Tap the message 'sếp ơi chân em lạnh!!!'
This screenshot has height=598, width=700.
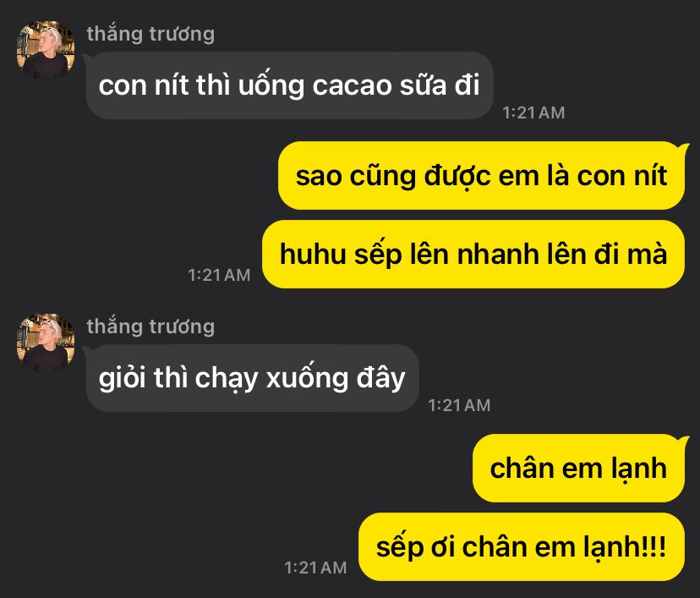[x=522, y=547]
